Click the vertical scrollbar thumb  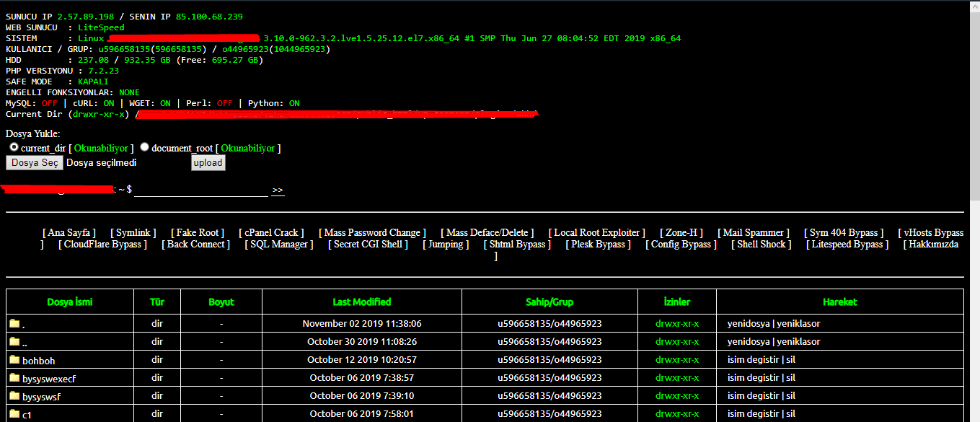pos(974,106)
